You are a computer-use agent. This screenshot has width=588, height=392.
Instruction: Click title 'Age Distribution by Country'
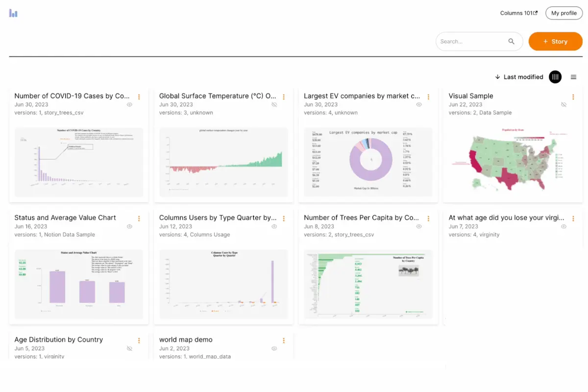pyautogui.click(x=59, y=340)
